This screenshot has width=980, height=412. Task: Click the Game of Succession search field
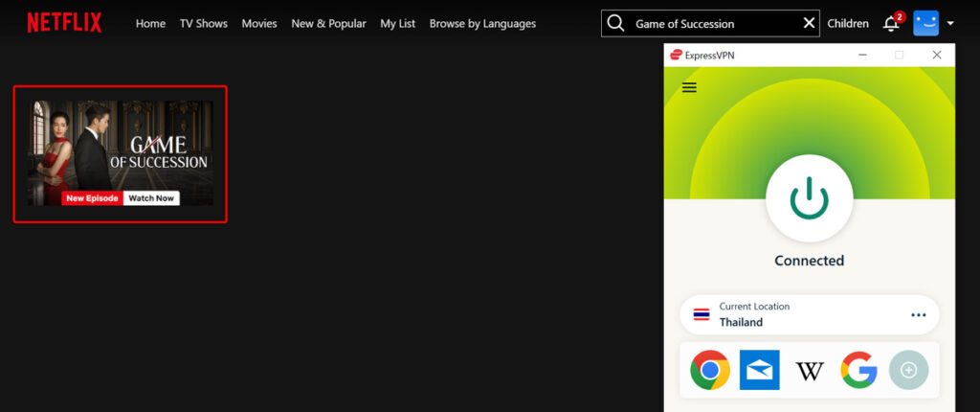coord(711,23)
